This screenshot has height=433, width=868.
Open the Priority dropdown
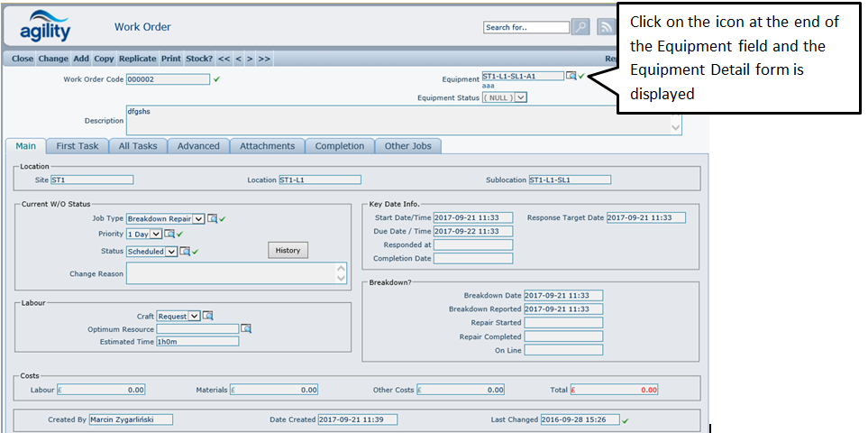[x=156, y=235]
